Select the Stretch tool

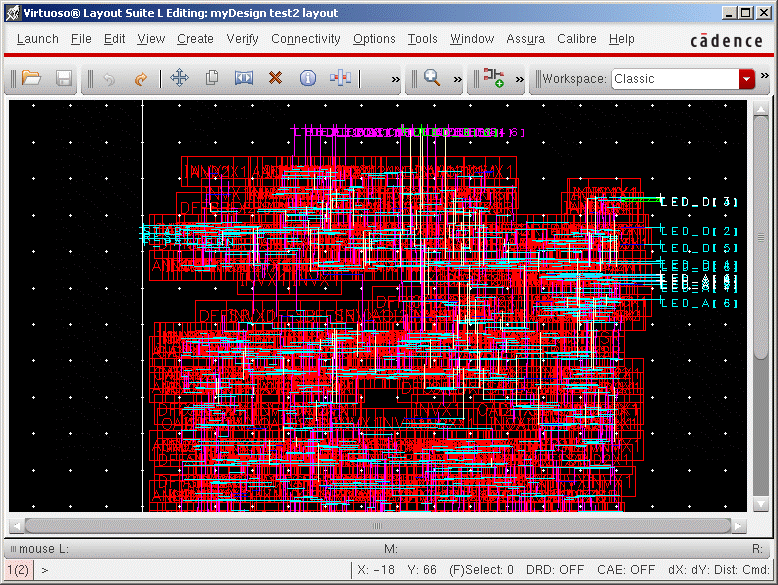pos(244,78)
